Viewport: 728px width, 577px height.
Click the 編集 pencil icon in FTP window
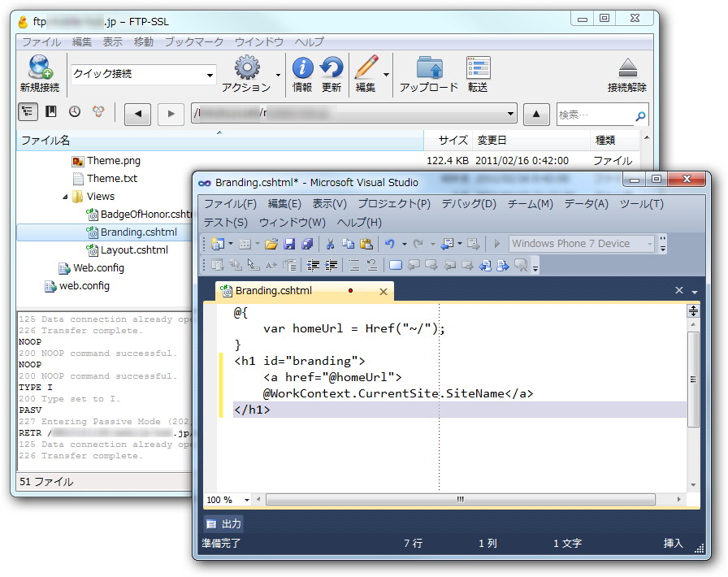[x=366, y=67]
